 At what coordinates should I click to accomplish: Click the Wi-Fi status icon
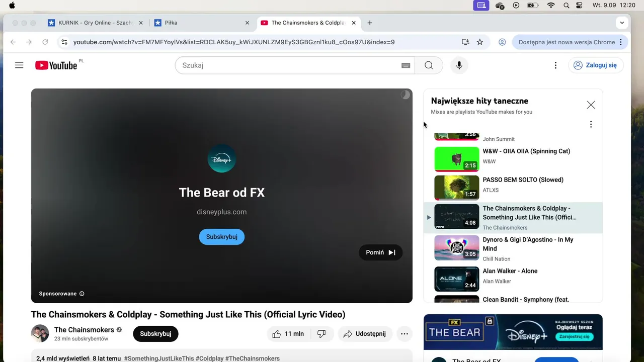point(551,6)
